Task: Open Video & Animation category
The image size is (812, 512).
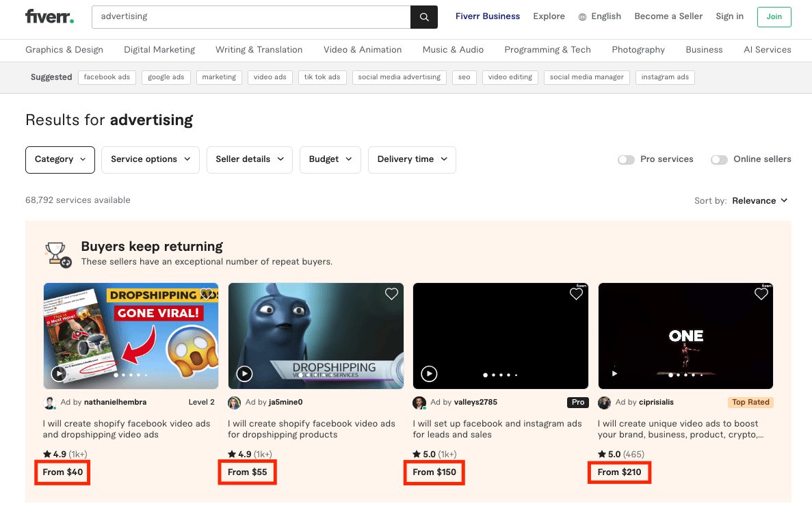Action: [363, 50]
